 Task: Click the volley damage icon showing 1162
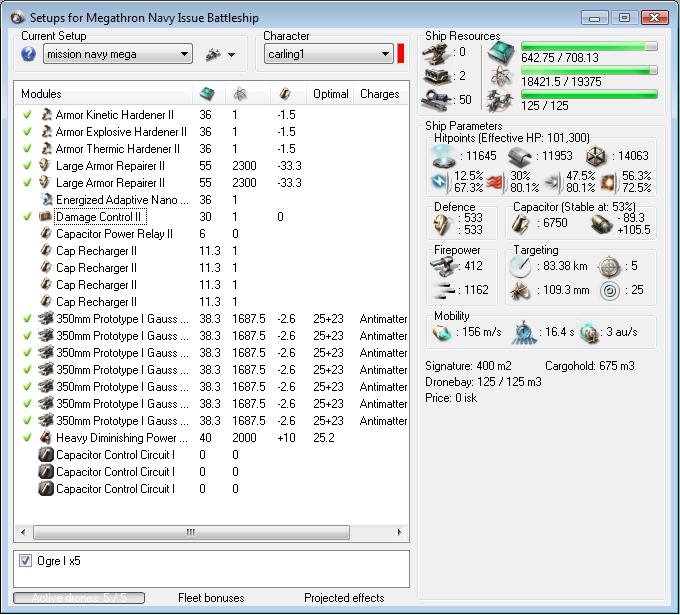(x=444, y=291)
